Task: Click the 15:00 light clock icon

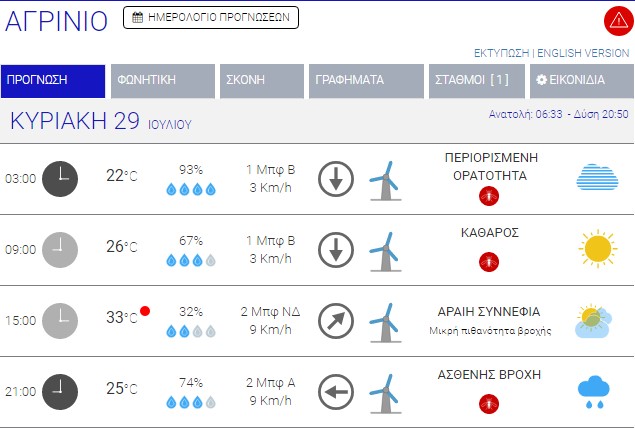Action: (x=60, y=320)
